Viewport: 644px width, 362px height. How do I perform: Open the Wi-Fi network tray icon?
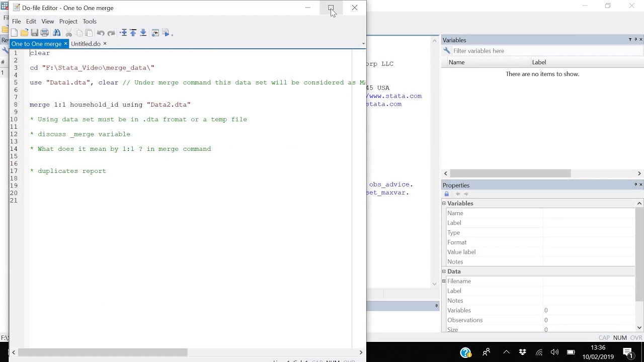click(x=539, y=352)
